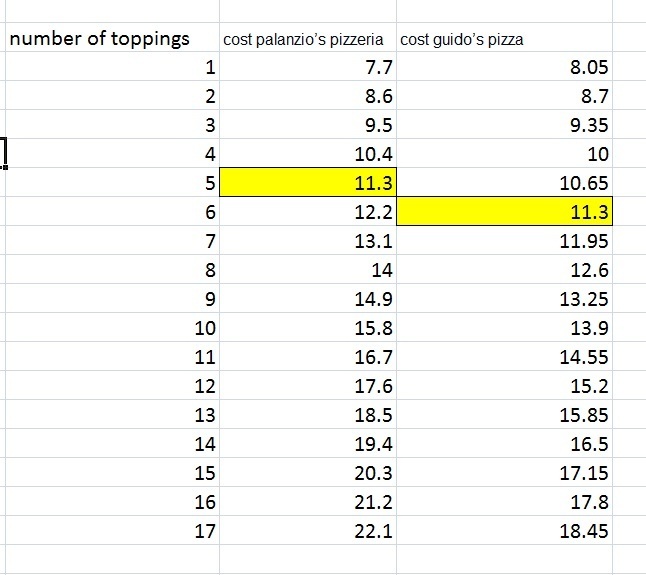Select the 'cost palanzio's pizzeria' header cell
Image resolution: width=646 pixels, height=575 pixels.
pos(308,38)
